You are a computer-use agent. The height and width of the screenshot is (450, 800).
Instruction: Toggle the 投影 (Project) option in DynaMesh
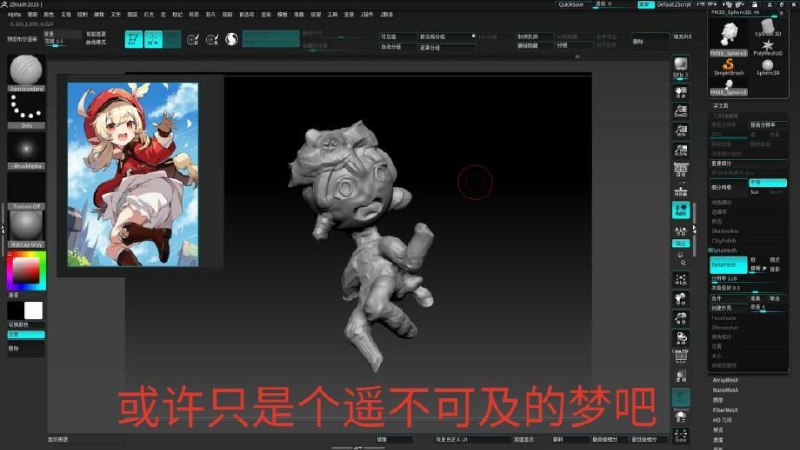(775, 269)
